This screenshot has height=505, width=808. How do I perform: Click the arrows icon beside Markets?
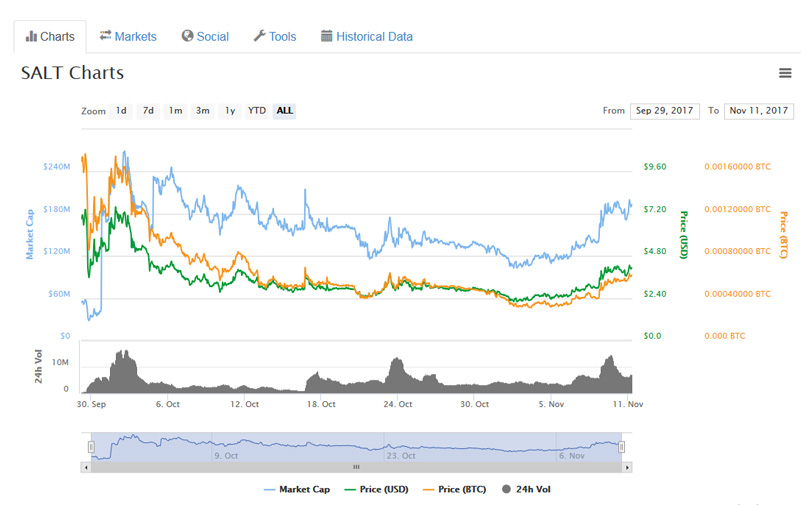pyautogui.click(x=105, y=36)
